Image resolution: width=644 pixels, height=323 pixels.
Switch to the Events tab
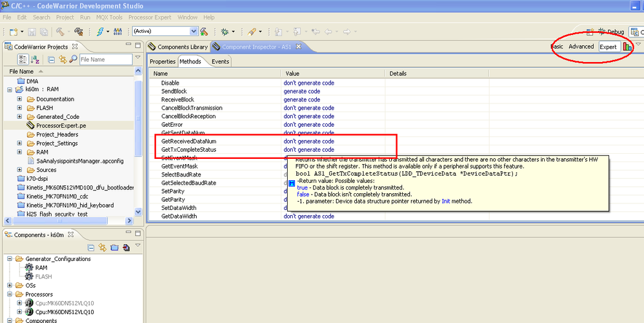(x=220, y=61)
